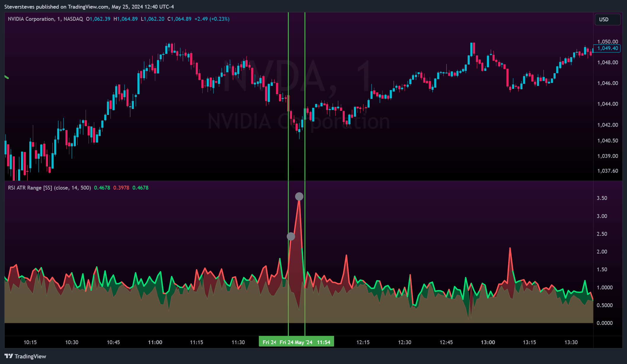Viewport: 627px width, 364px height.
Task: Click the +2.49 (+0.23%) change value
Action: [x=212, y=19]
